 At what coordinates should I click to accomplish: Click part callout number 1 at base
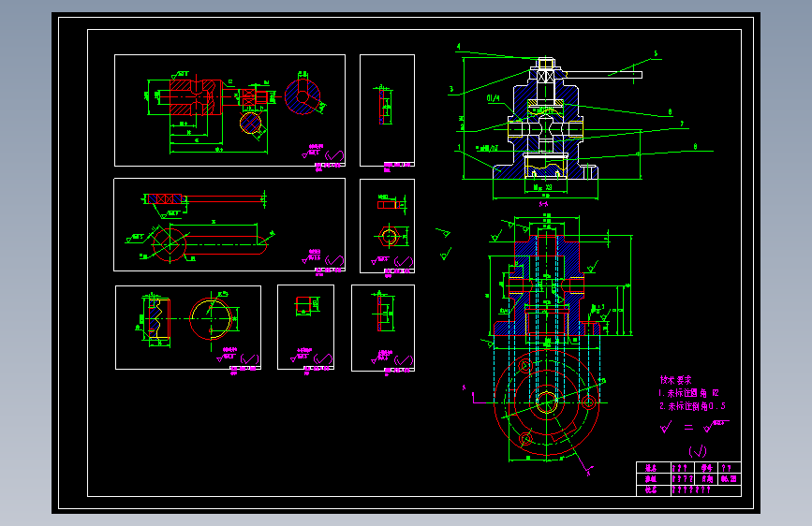click(459, 148)
